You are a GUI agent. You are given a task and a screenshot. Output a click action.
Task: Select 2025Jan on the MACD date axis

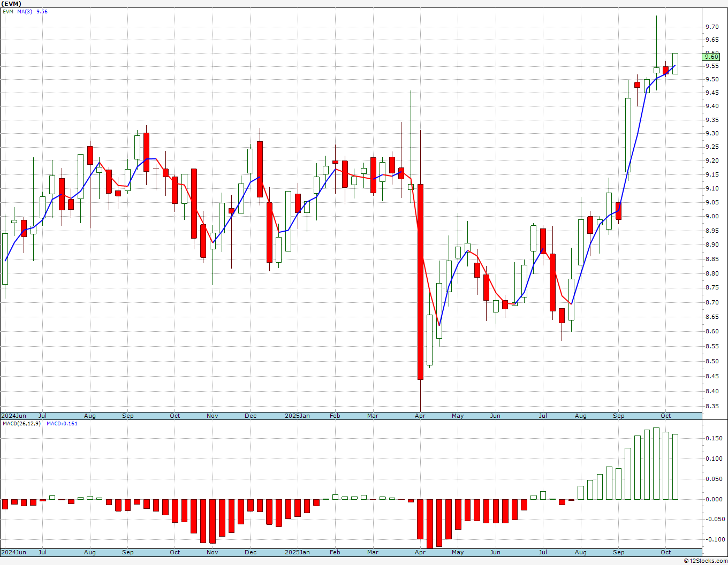[297, 552]
